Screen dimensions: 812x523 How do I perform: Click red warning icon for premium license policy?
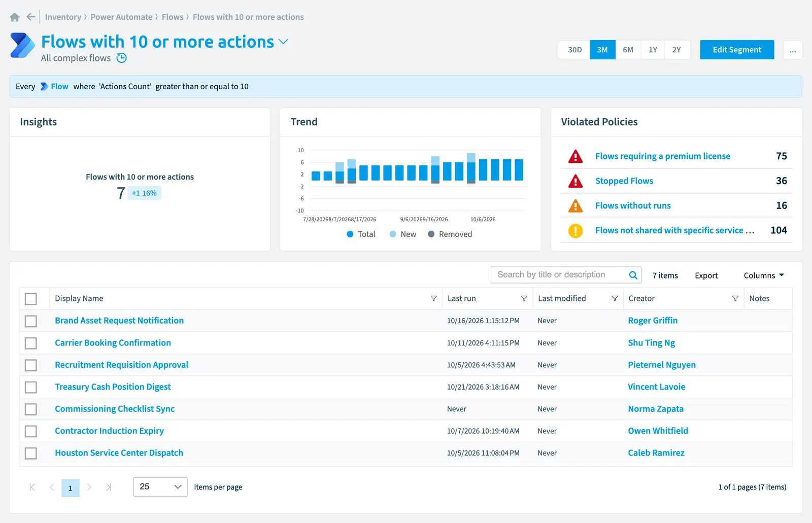tap(576, 156)
